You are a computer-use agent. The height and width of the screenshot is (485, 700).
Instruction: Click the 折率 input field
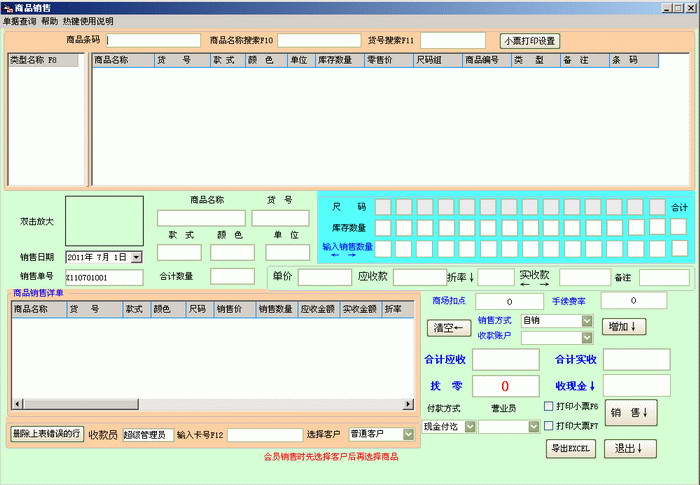(x=496, y=277)
